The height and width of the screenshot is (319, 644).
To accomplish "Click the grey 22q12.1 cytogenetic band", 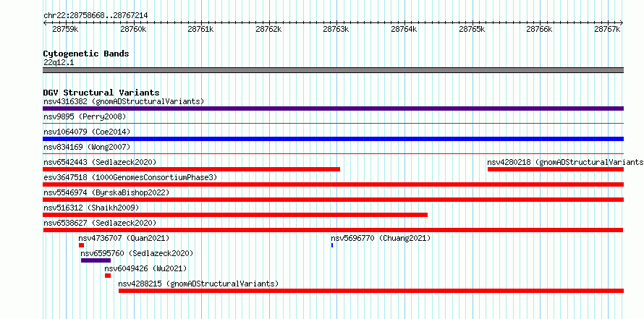I will pyautogui.click(x=333, y=70).
